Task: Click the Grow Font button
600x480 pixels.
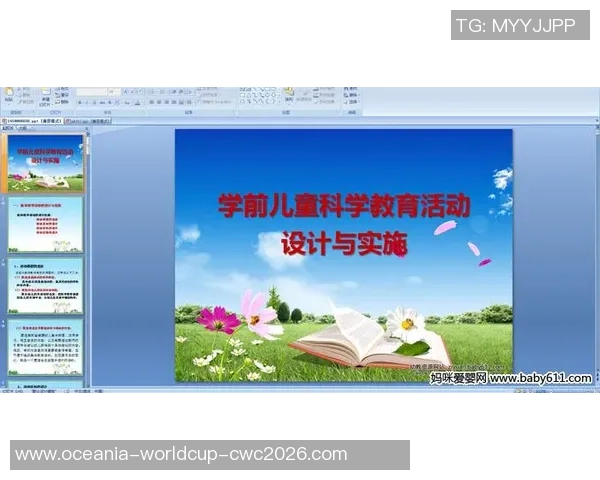Action: (x=126, y=92)
